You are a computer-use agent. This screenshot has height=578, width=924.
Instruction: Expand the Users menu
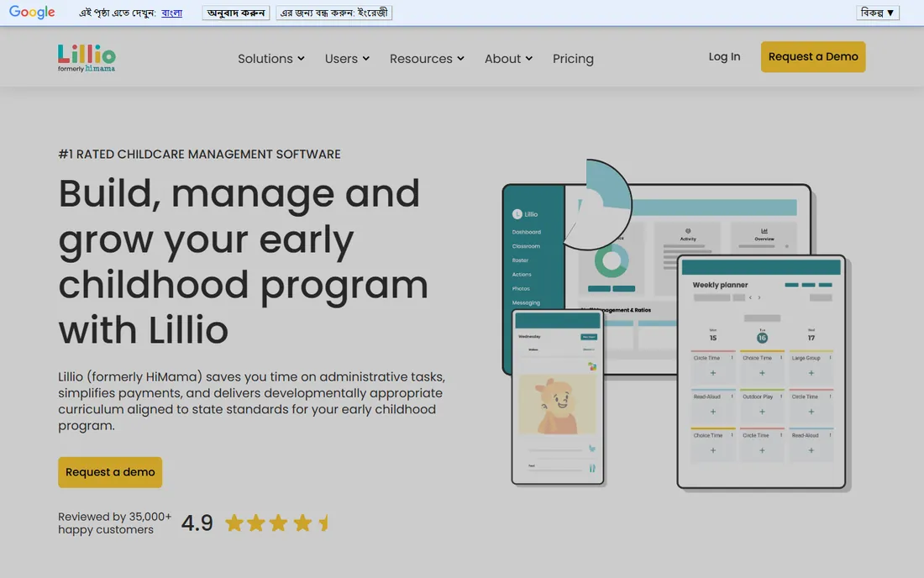(x=347, y=58)
